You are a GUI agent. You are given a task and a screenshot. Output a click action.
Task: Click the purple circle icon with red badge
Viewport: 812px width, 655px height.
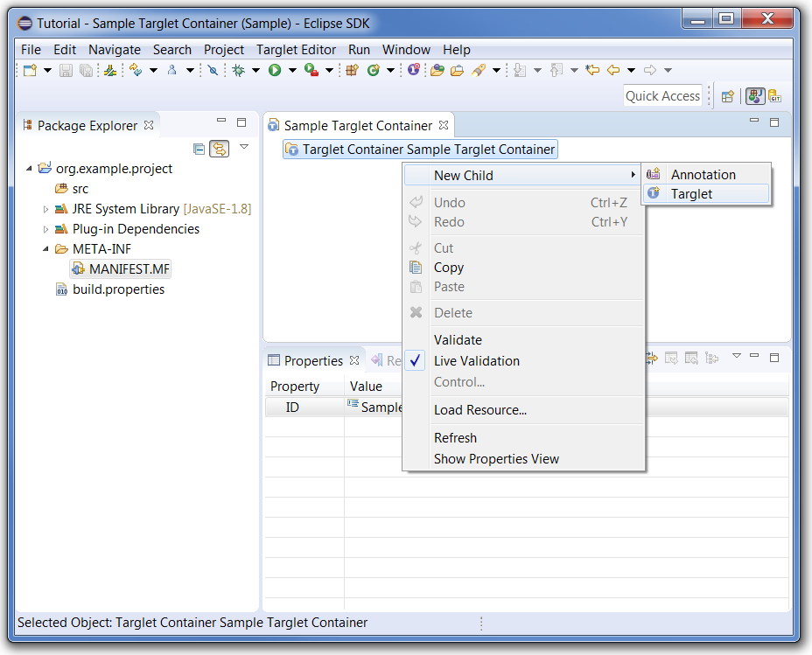click(413, 69)
